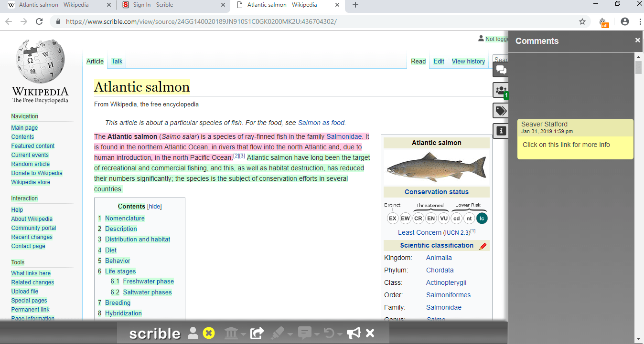Open the comments side tab icon
The image size is (644, 344).
pos(500,70)
